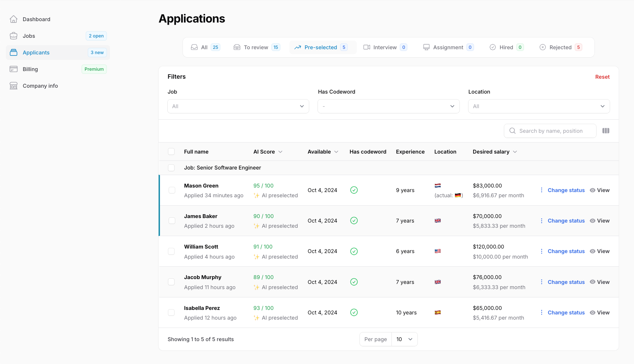Image resolution: width=634 pixels, height=364 pixels.
Task: Open Billing in the sidebar
Action: tap(58, 69)
